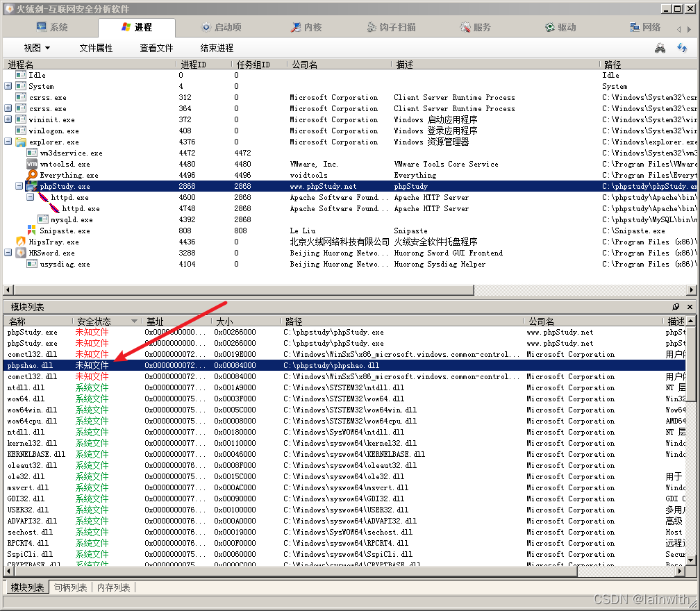
Task: Switch to the 网络 tab
Action: (644, 27)
